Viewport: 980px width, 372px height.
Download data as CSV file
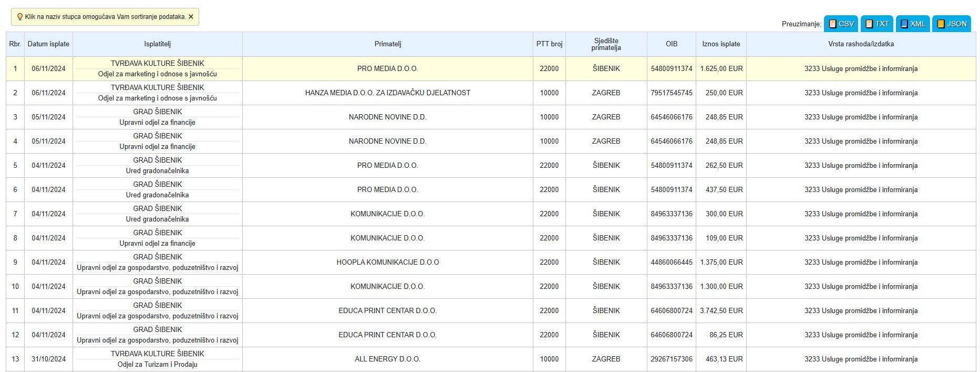(x=841, y=24)
